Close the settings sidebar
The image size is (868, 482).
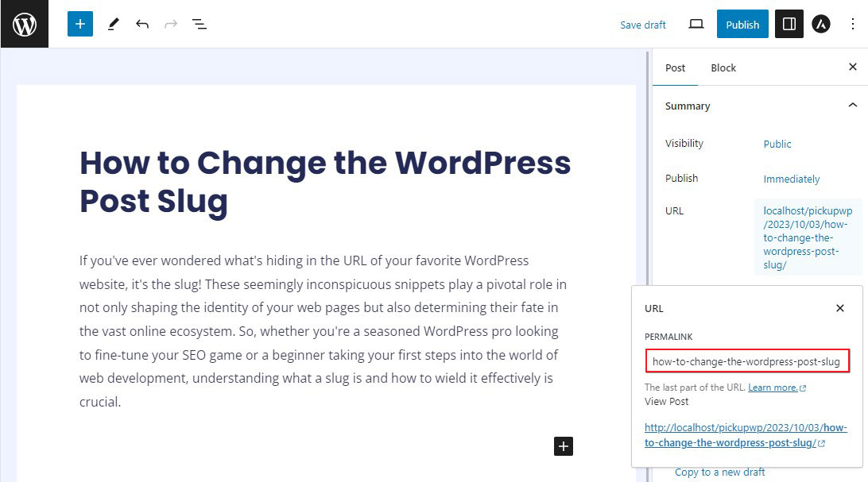tap(852, 67)
